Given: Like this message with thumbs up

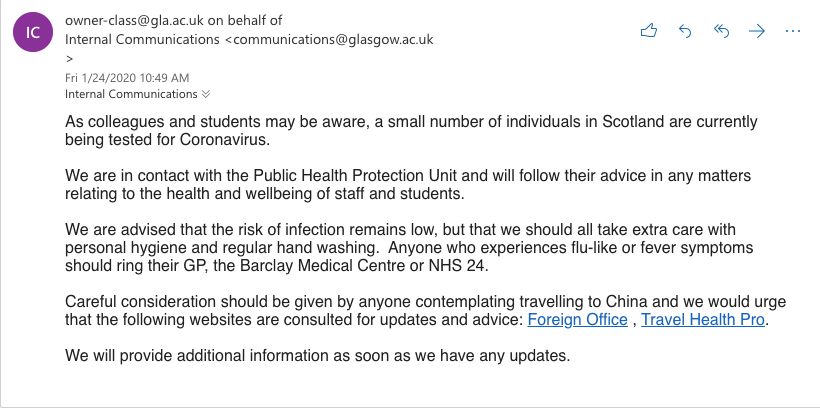Looking at the screenshot, I should point(648,31).
